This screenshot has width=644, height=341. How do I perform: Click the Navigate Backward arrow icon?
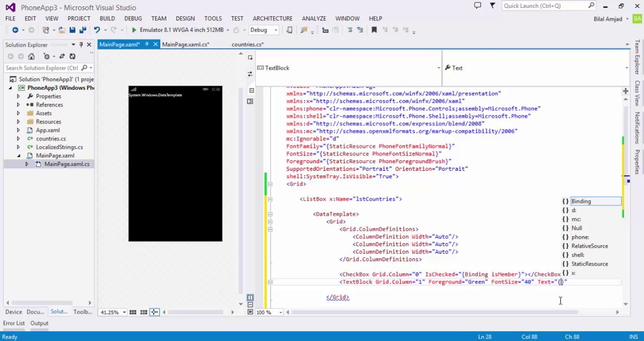pos(15,30)
